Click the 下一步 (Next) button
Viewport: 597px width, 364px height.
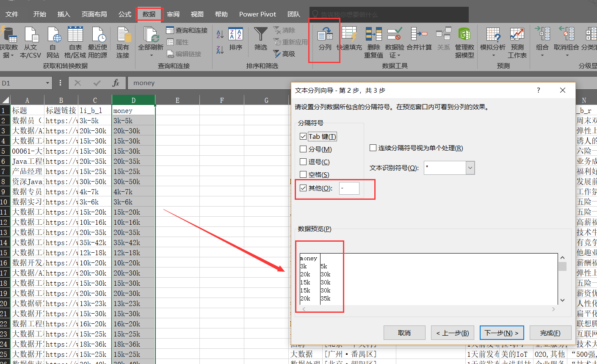pyautogui.click(x=501, y=333)
